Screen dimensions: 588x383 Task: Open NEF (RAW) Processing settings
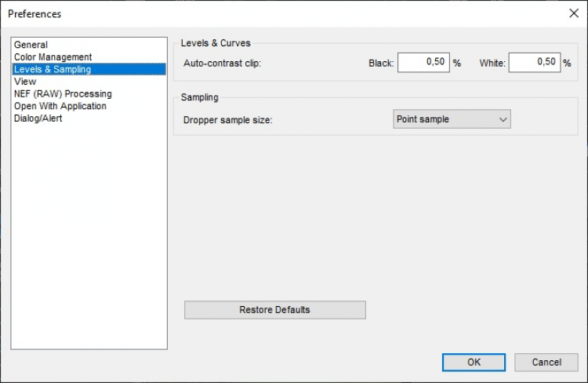pos(63,94)
